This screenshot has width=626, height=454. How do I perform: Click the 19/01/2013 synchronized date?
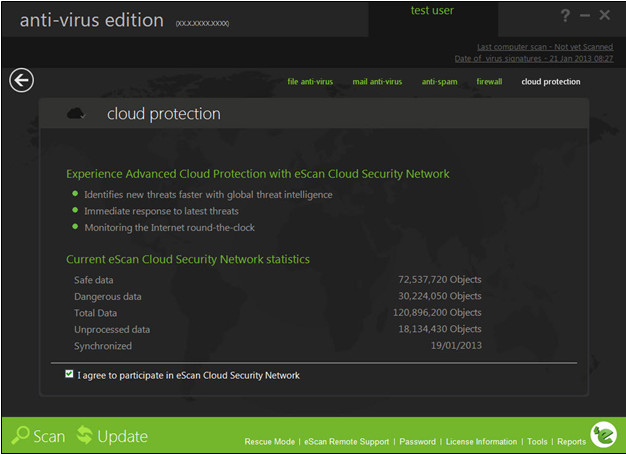(x=456, y=345)
